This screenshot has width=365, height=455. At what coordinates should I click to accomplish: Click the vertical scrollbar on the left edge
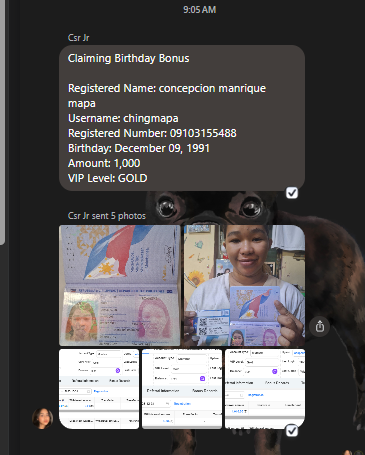click(x=2, y=122)
